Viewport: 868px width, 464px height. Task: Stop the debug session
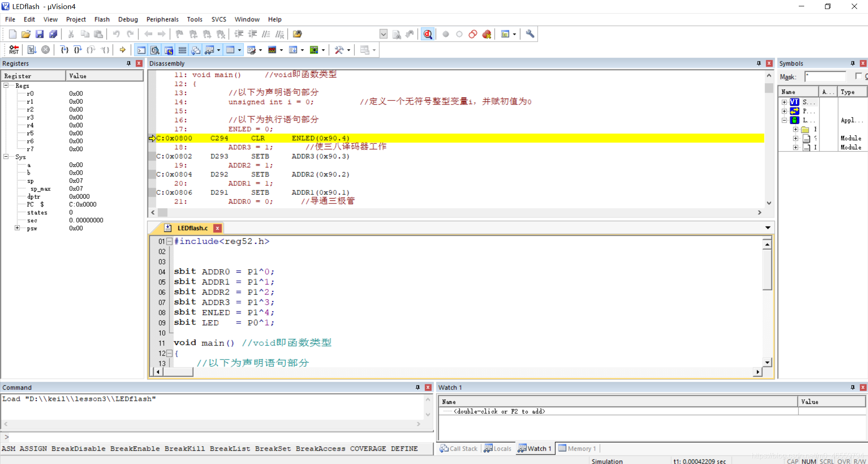point(45,50)
